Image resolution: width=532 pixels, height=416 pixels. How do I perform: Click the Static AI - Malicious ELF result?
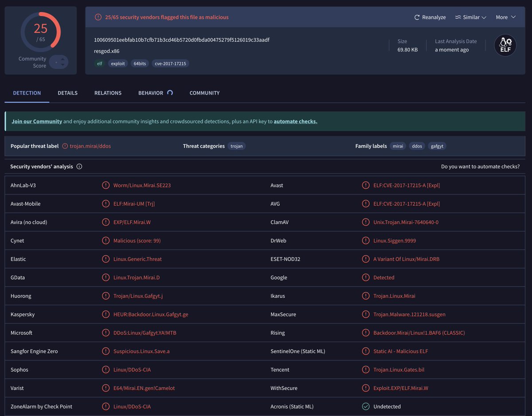click(x=401, y=351)
